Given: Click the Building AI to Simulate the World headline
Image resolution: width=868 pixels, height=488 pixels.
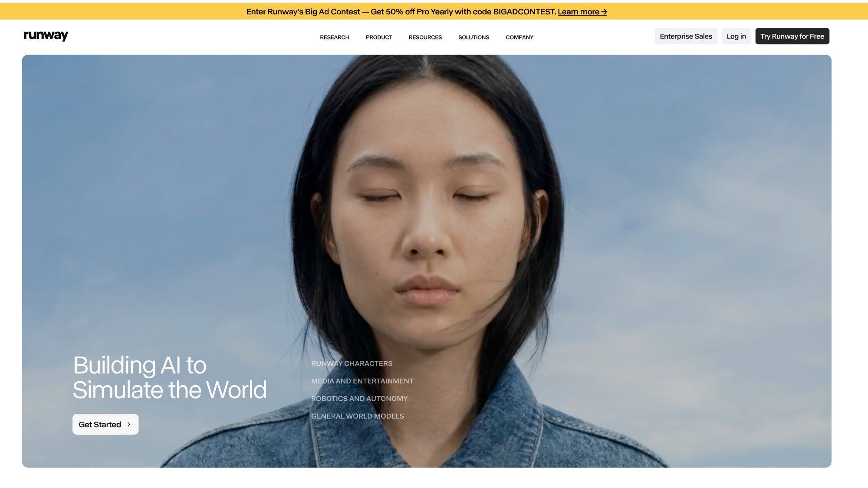Looking at the screenshot, I should click(x=170, y=377).
